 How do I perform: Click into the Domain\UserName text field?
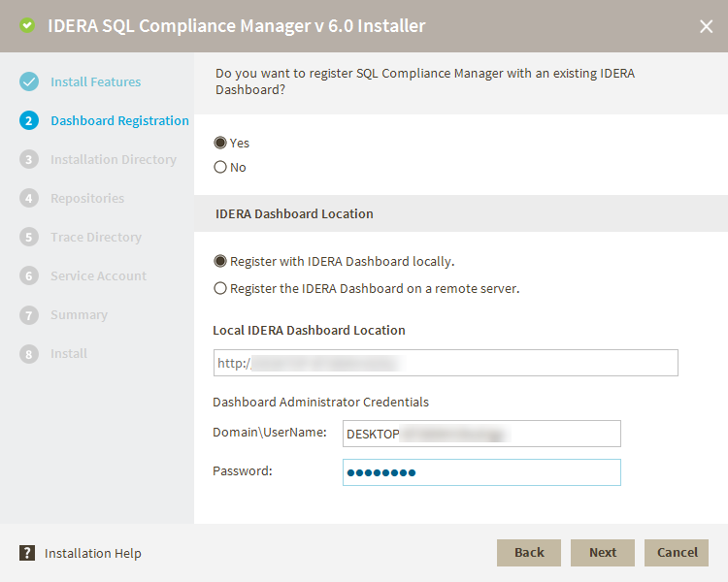[x=481, y=434]
